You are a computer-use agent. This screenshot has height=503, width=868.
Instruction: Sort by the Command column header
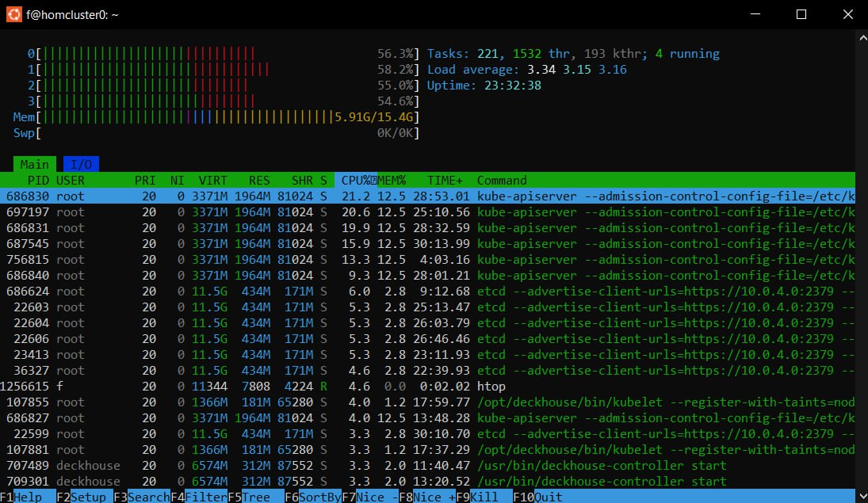click(x=502, y=181)
